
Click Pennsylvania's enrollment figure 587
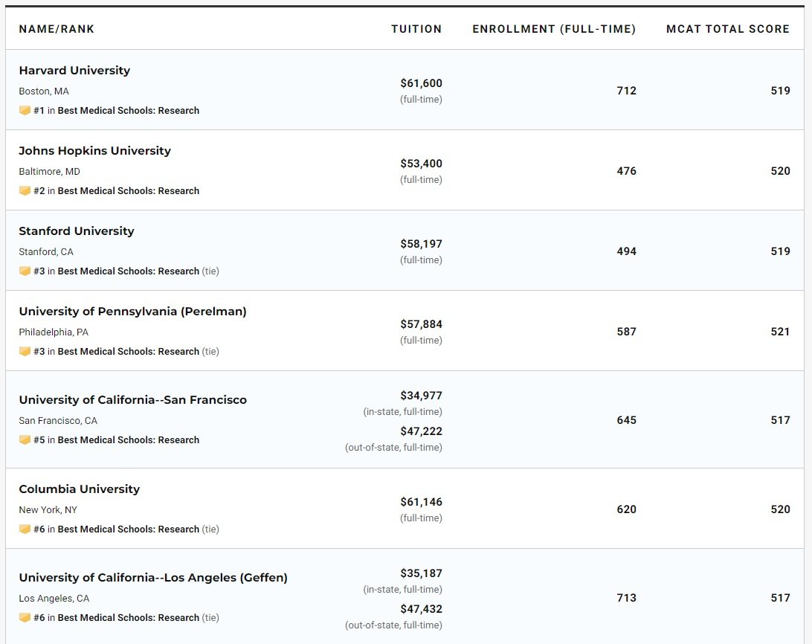[626, 332]
